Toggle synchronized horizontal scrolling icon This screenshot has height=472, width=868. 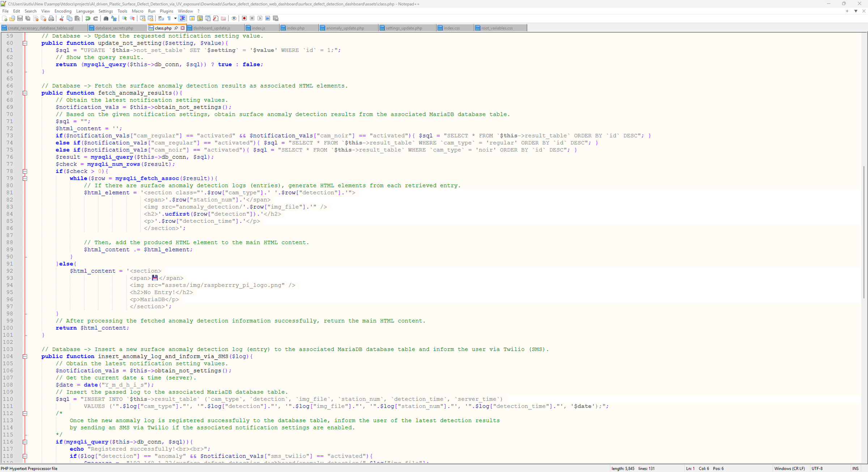(x=151, y=18)
